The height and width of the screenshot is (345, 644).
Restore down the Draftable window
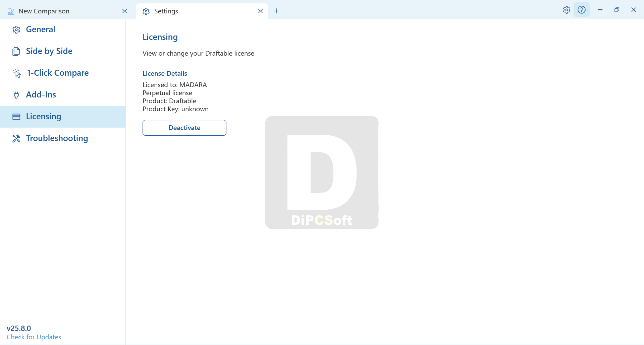click(617, 10)
